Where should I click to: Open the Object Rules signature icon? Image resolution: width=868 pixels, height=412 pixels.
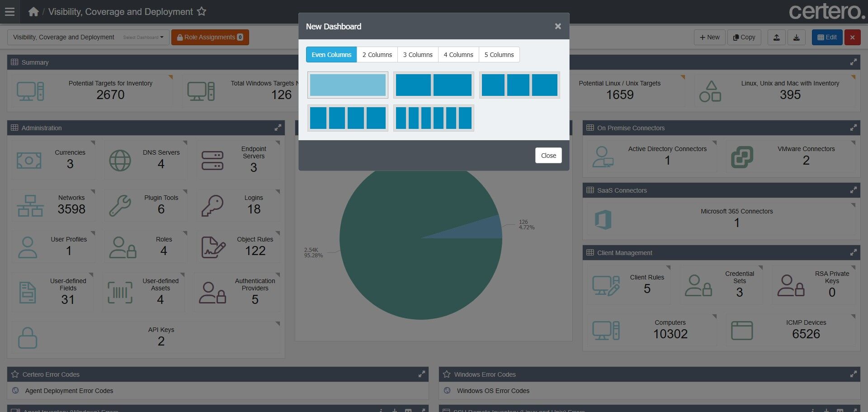[213, 247]
